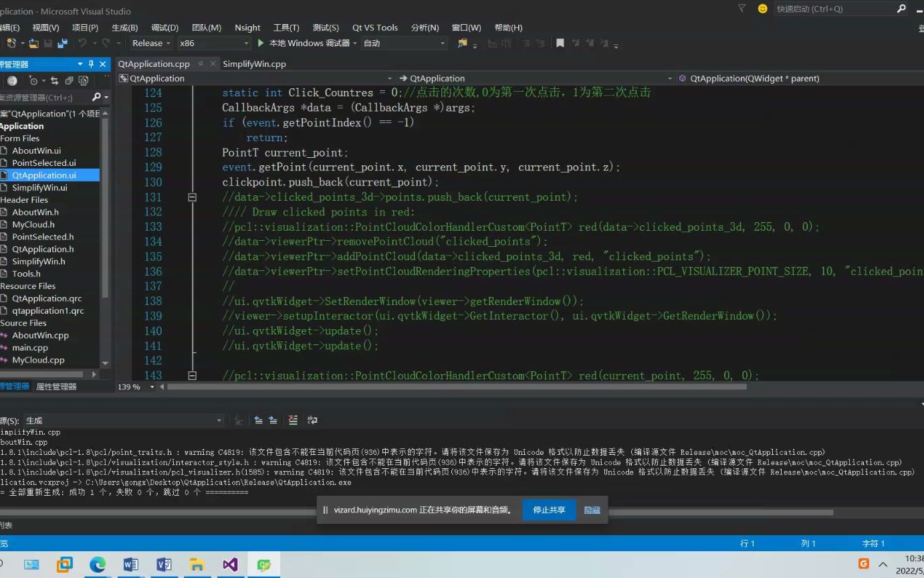This screenshot has height=578, width=924.
Task: Click the notifications filter funnel icon
Action: pos(742,9)
